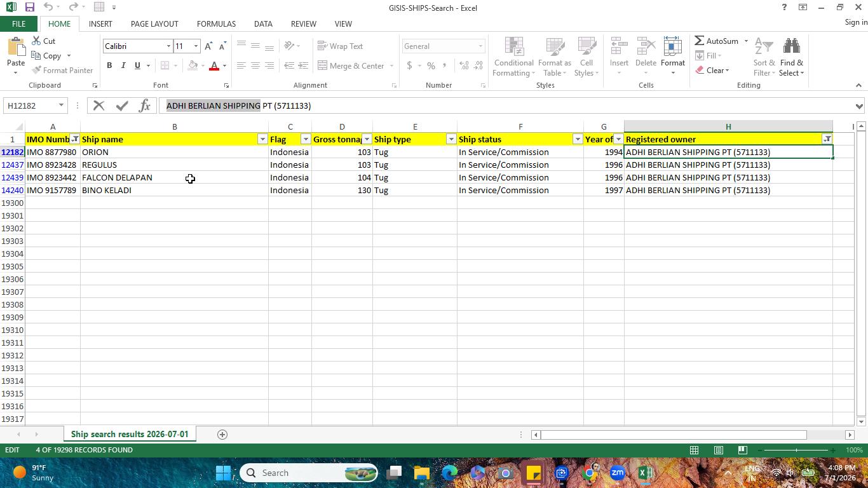The height and width of the screenshot is (488, 868).
Task: Confirm entry with the formula bar checkmark
Action: pyautogui.click(x=121, y=105)
